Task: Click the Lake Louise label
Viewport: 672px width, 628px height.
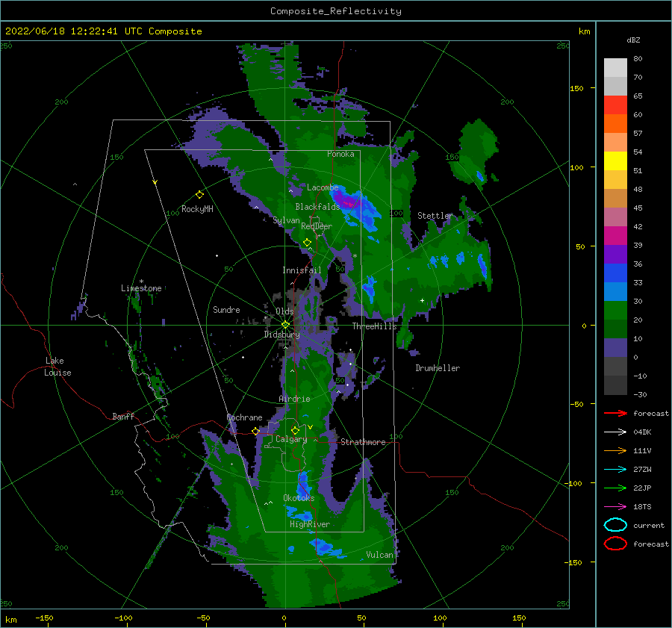Action: (57, 367)
